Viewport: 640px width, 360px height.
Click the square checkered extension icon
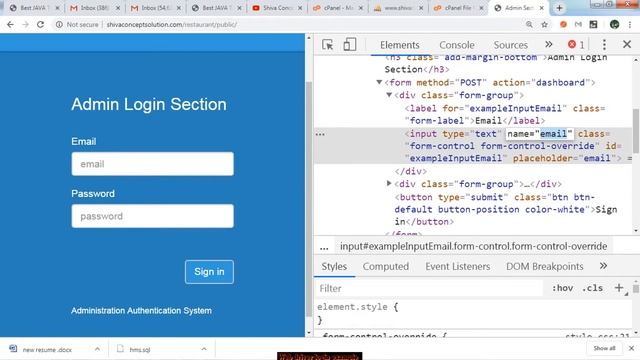[x=593, y=24]
